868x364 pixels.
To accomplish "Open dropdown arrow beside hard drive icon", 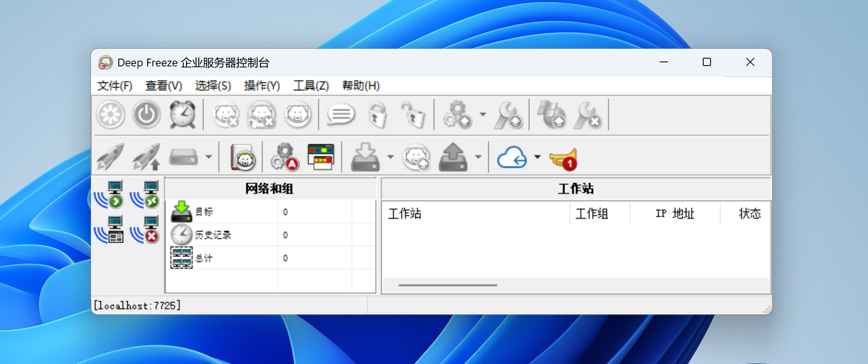I will [x=209, y=157].
